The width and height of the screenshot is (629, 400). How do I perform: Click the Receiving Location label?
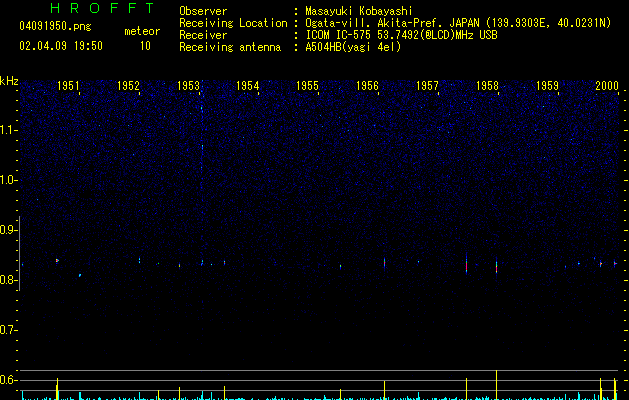[233, 23]
